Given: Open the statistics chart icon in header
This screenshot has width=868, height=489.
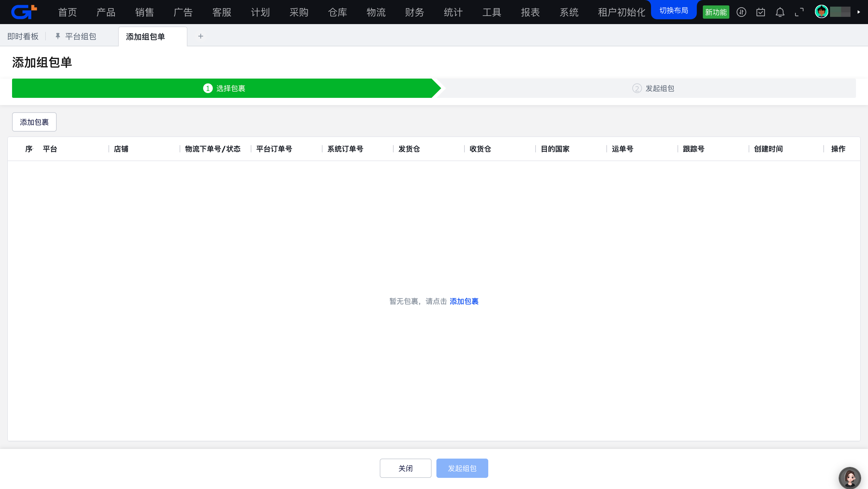Looking at the screenshot, I should (741, 12).
